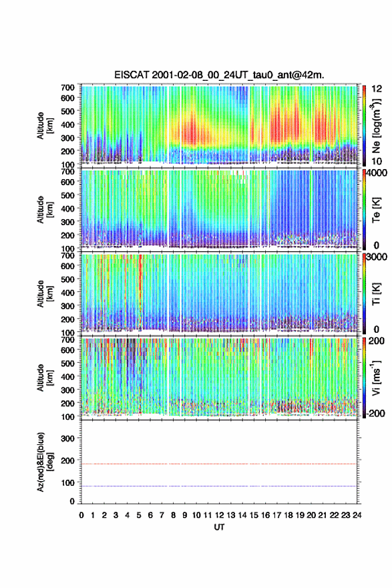Click the Altitude label of the Ne panel
Image resolution: width=392 pixels, height=588 pixels.
45,126
